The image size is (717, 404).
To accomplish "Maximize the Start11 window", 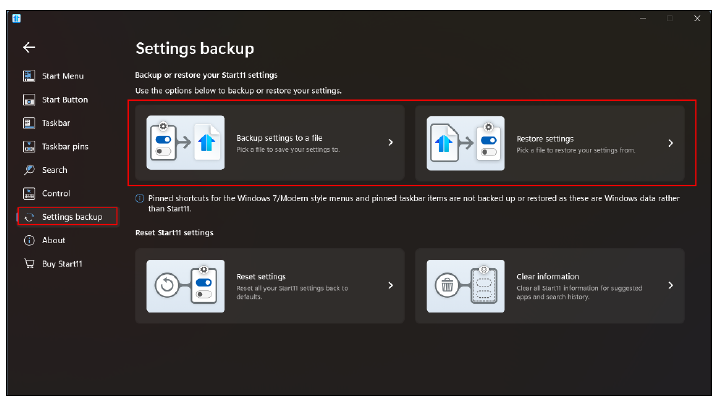I will click(x=670, y=18).
